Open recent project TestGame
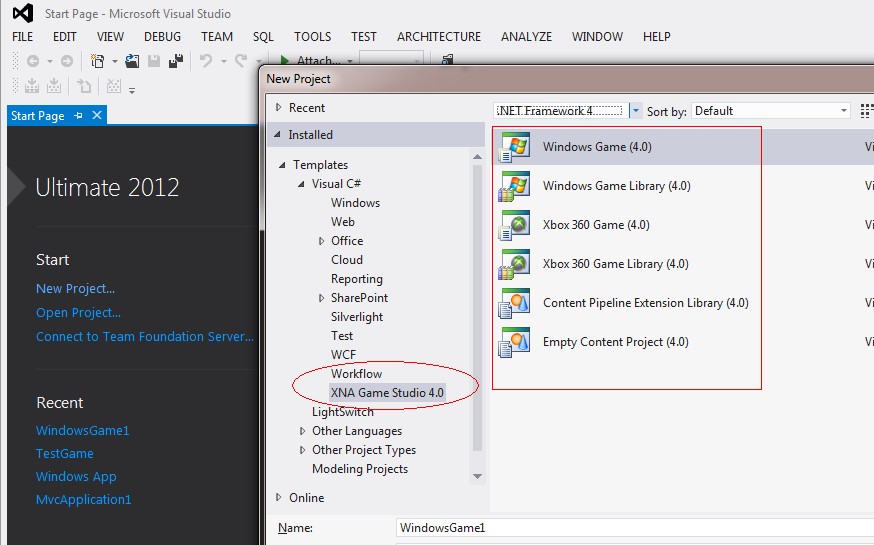The height and width of the screenshot is (545, 874). tap(65, 454)
